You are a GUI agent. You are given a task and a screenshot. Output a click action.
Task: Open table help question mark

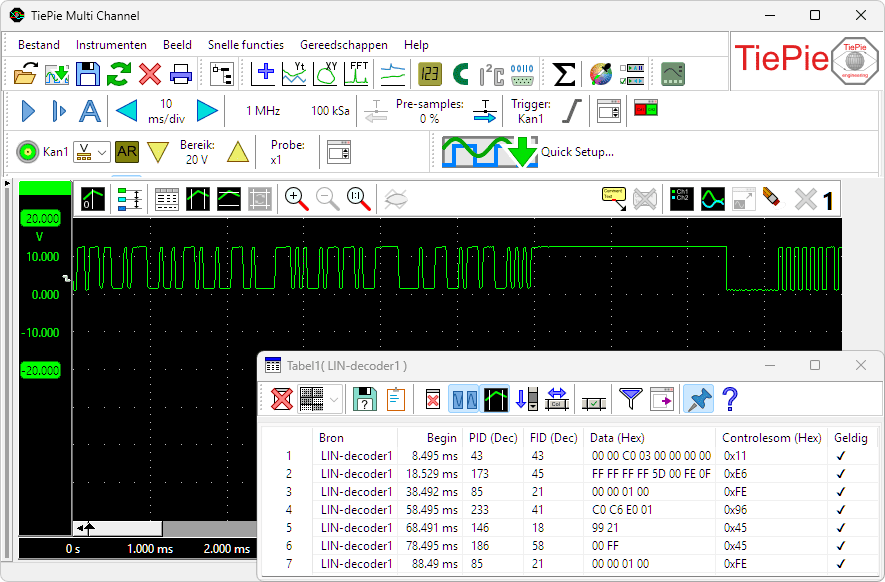(730, 399)
